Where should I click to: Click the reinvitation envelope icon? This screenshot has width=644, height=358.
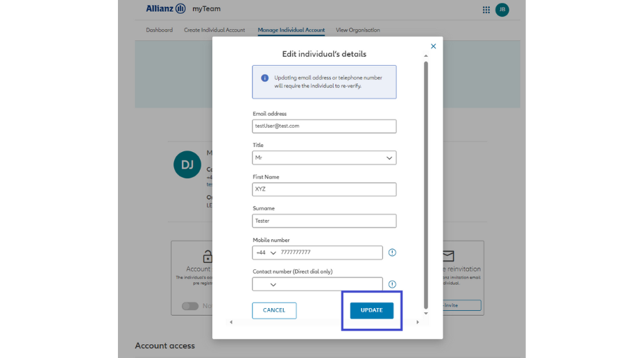(x=448, y=256)
